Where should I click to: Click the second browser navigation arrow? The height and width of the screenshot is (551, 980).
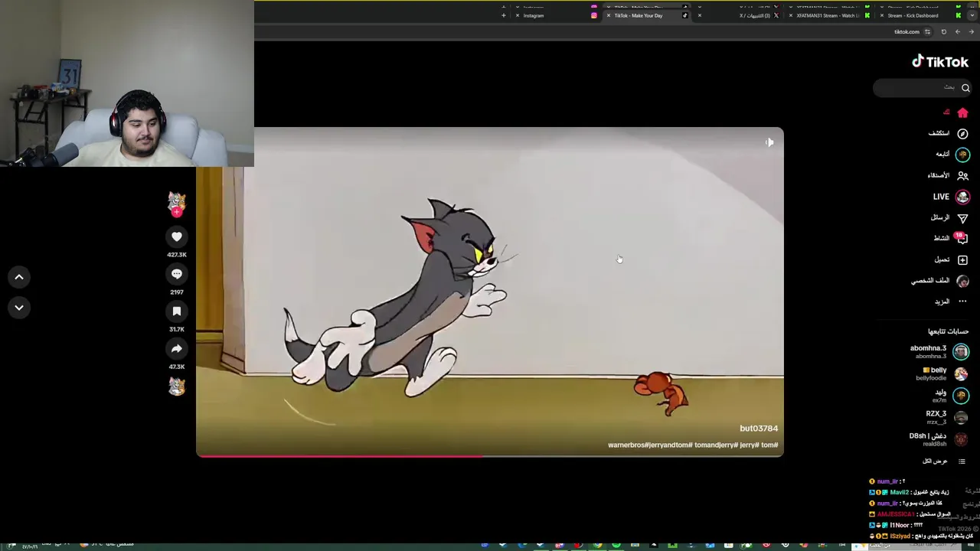(971, 32)
